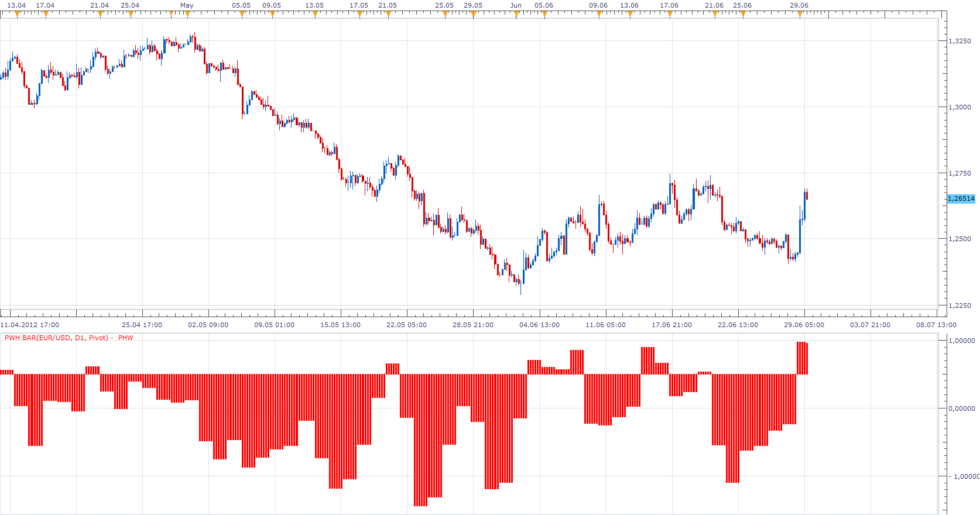Click the 29.06 05:00 time axis label
The width and height of the screenshot is (980, 515).
click(804, 325)
